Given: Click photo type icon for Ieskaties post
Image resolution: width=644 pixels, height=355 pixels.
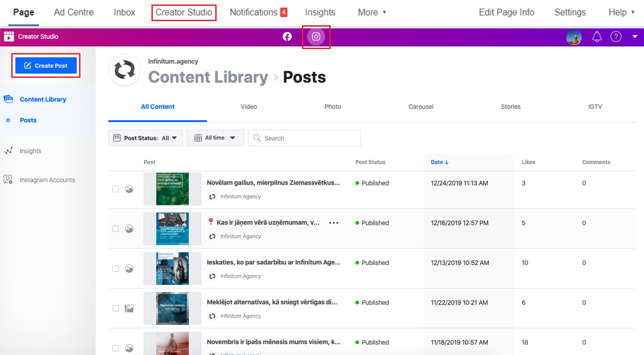Looking at the screenshot, I should pos(129,269).
